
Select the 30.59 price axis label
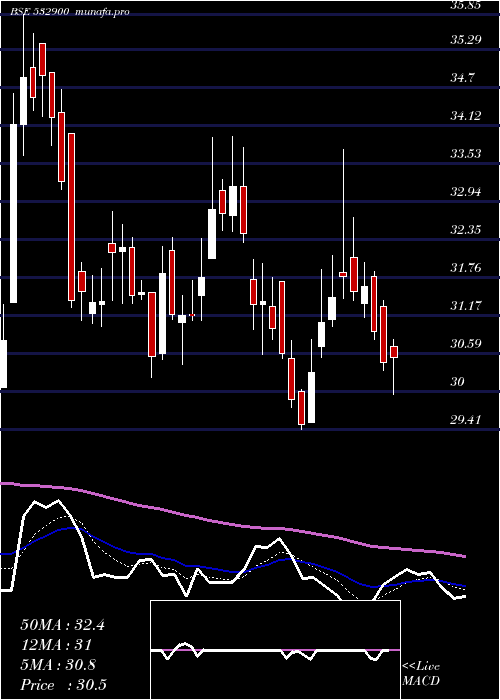click(465, 344)
